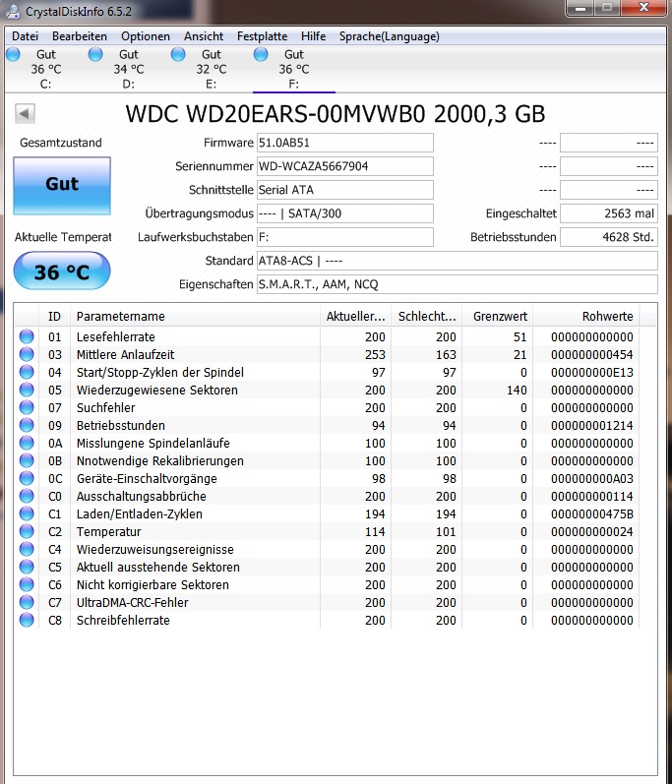Viewport: 672px width, 784px height.
Task: Select the UltraDMA-CRC-Fehler parameter name
Action: coord(132,602)
